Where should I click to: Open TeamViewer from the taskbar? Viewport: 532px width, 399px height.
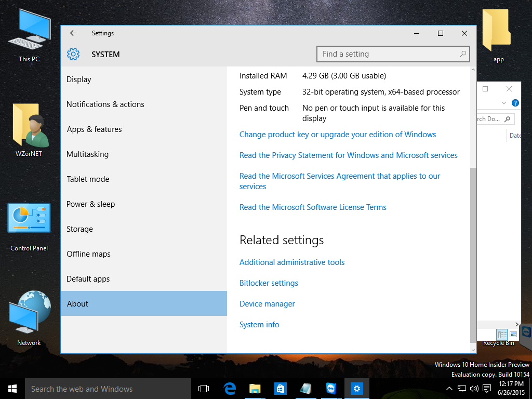click(331, 389)
